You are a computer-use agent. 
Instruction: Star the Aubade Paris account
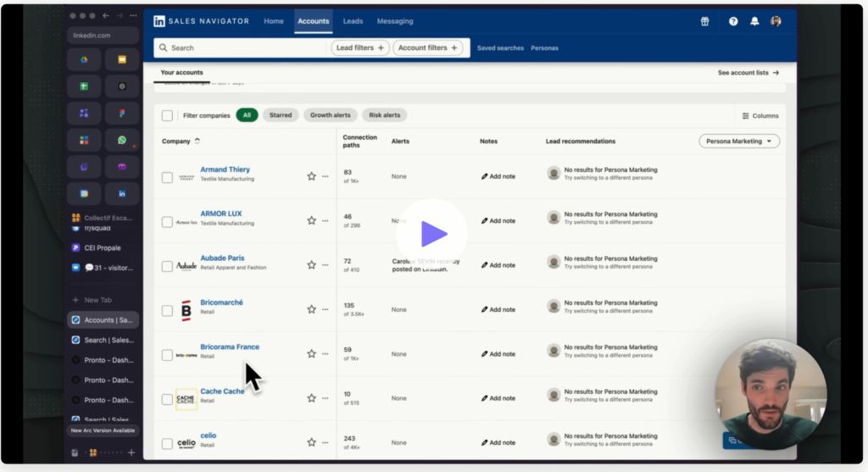click(x=312, y=265)
